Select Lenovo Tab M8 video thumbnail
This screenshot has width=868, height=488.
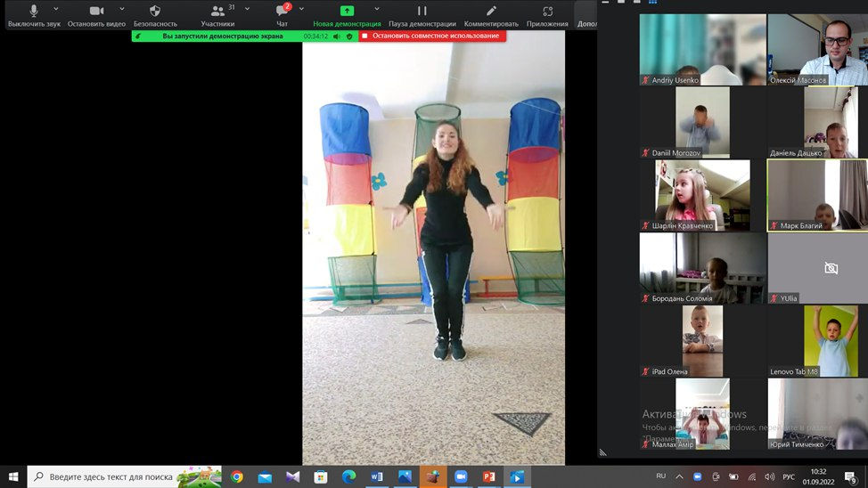pyautogui.click(x=817, y=341)
